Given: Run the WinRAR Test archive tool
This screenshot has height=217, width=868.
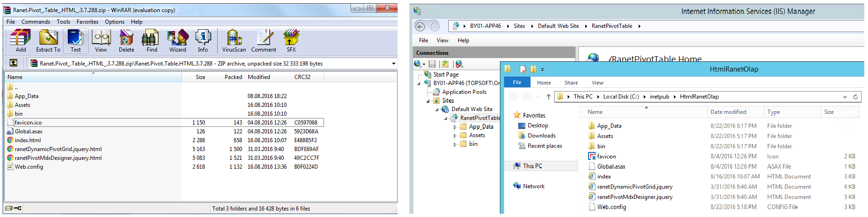Looking at the screenshot, I should click(75, 40).
